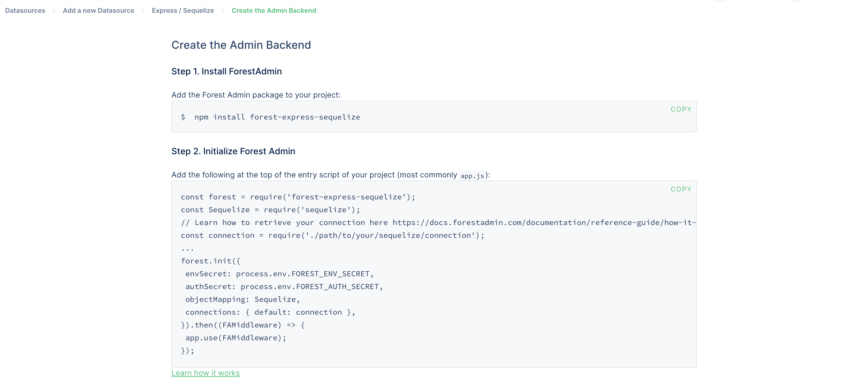Image resolution: width=868 pixels, height=386 pixels.
Task: Open the Datasources breadcrumb
Action: click(25, 10)
